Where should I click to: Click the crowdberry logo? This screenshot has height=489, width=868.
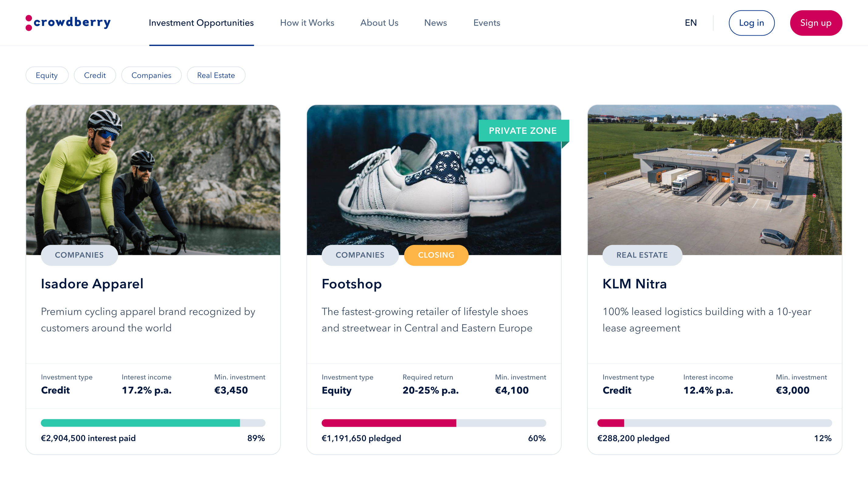click(68, 23)
